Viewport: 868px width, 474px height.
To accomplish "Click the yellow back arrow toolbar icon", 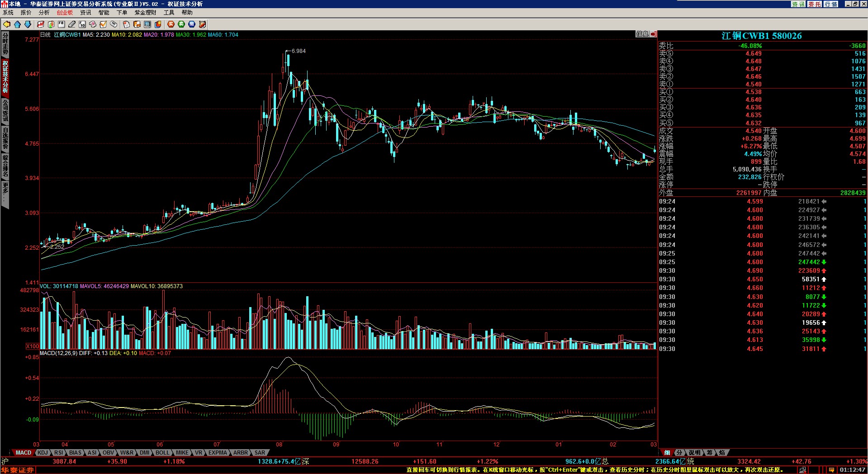I will click(x=7, y=24).
